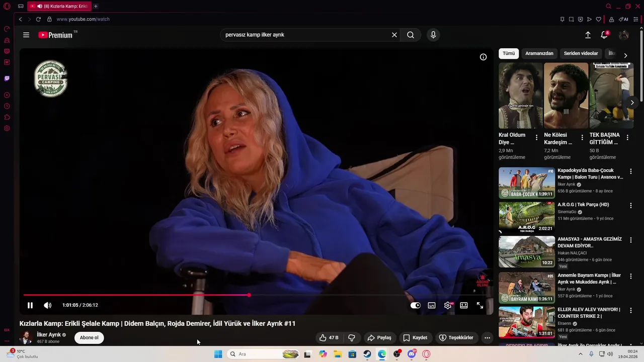Viewport: 644px width, 362px height.
Task: Open Steam from taskbar
Action: pos(367,354)
